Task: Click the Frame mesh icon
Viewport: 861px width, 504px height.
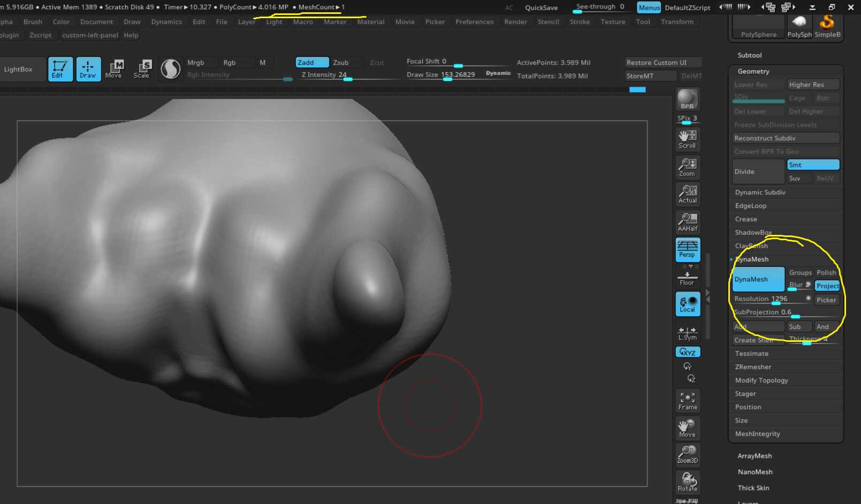Action: coord(688,401)
